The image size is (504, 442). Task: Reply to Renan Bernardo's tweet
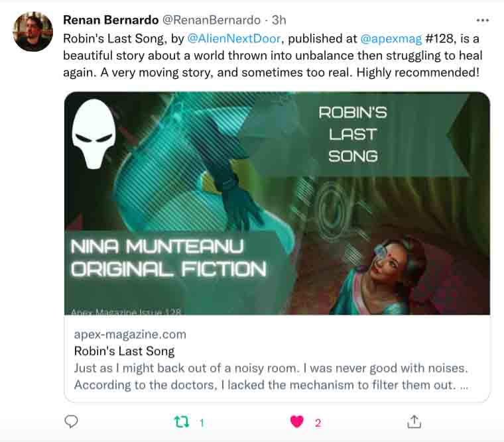coord(72,421)
